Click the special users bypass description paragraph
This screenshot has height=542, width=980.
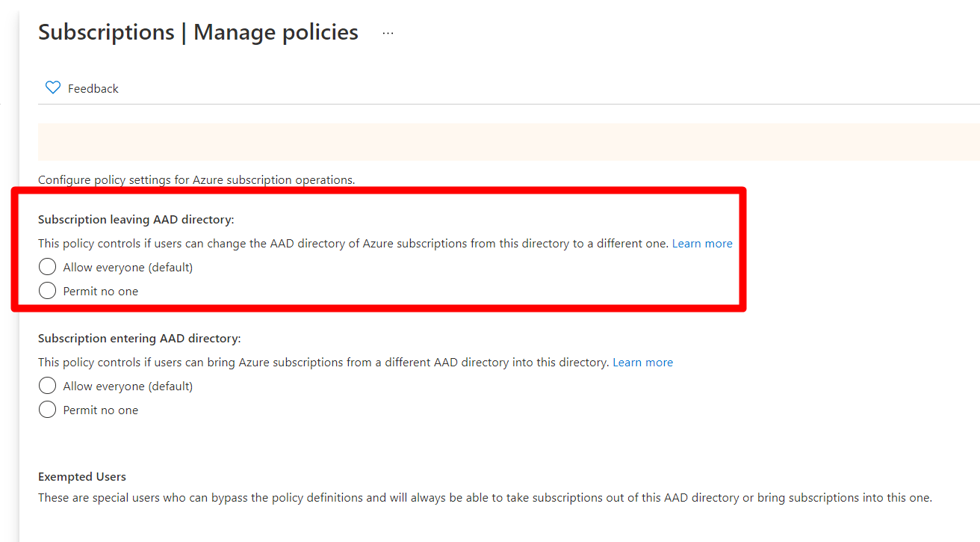coord(485,498)
